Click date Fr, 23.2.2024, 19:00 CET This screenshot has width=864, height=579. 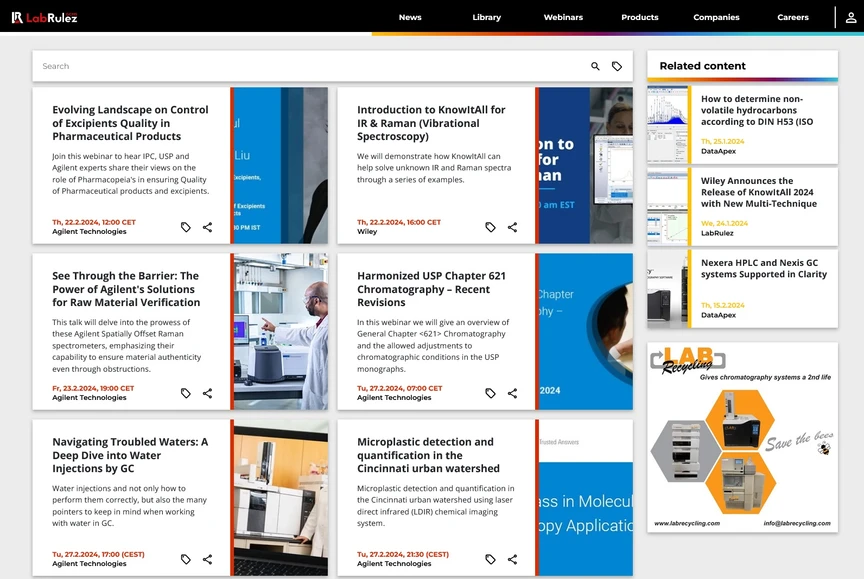point(93,388)
